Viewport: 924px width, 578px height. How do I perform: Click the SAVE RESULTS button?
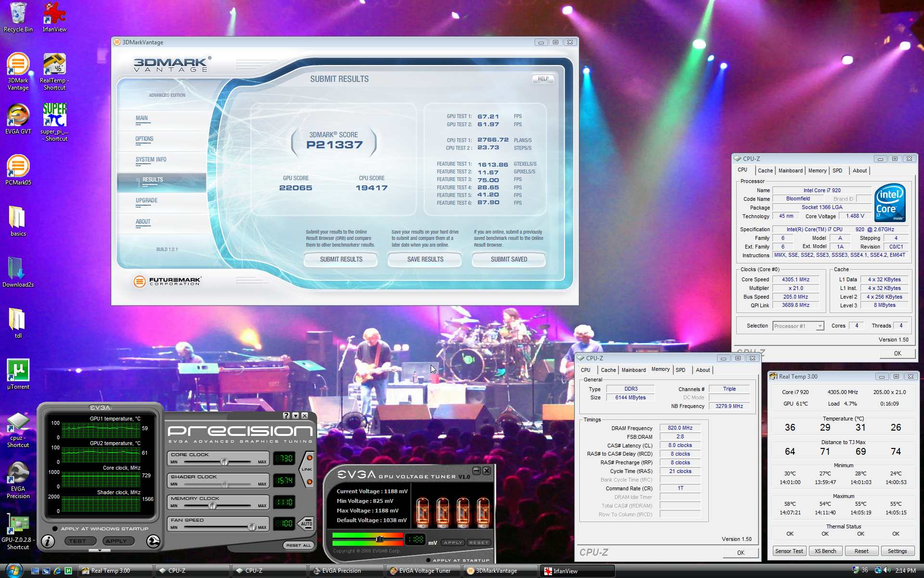[425, 259]
